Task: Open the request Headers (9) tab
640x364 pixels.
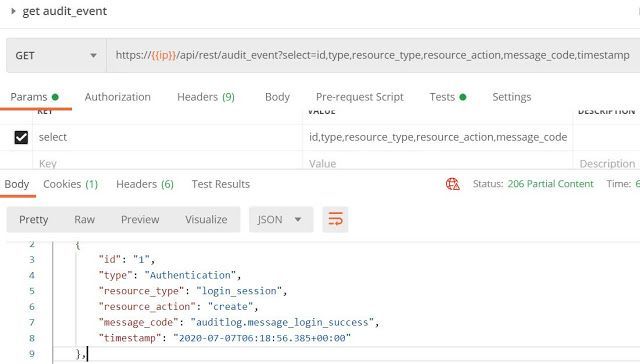Action: coord(206,97)
